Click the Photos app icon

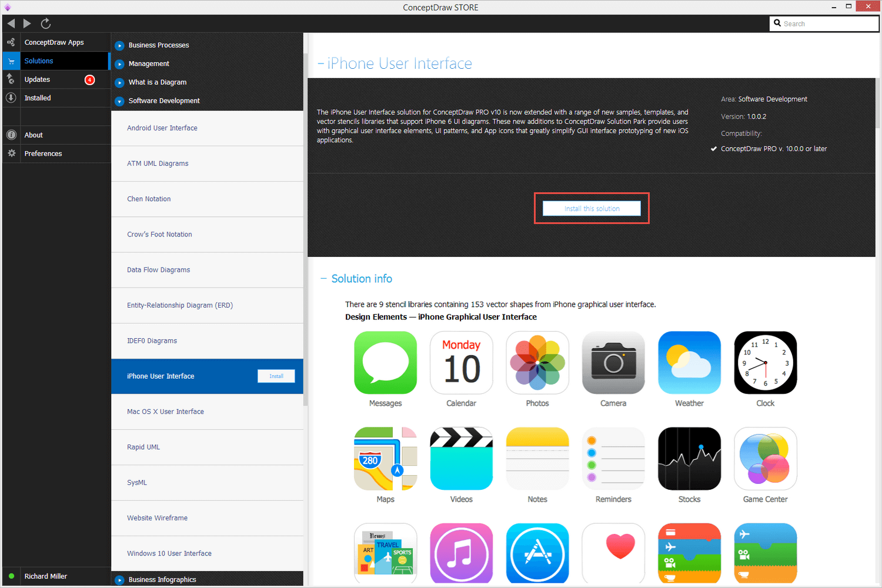[537, 363]
